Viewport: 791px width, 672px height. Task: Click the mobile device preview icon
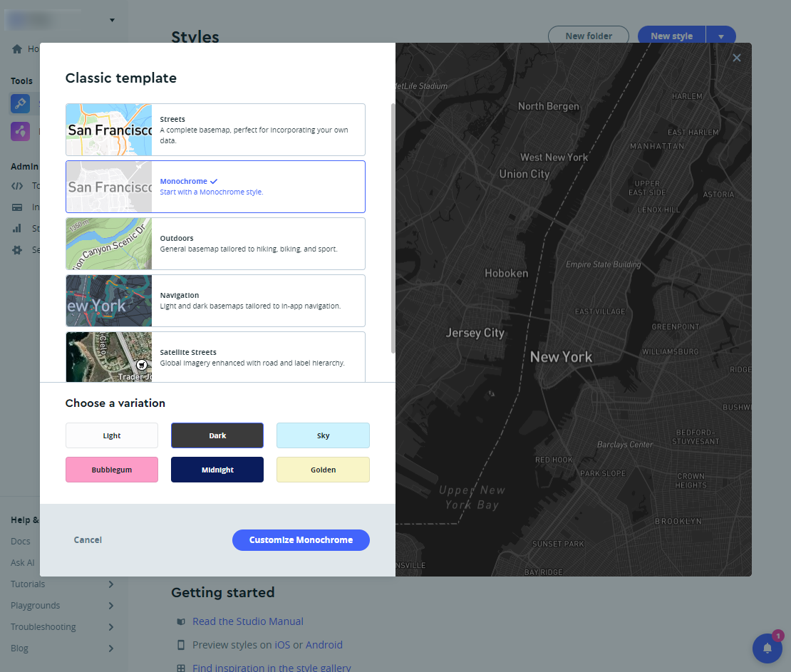click(x=181, y=645)
